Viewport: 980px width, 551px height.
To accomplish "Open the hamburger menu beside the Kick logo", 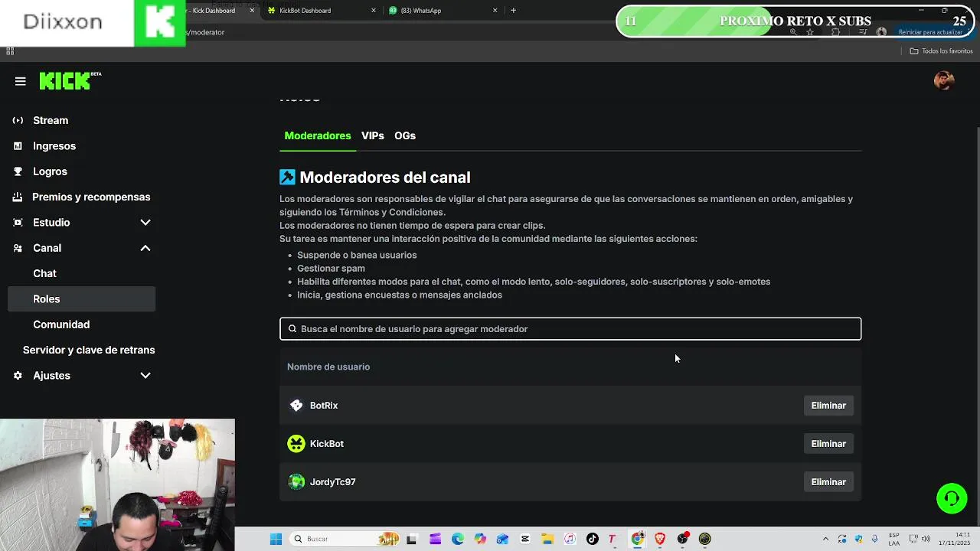I will point(21,81).
